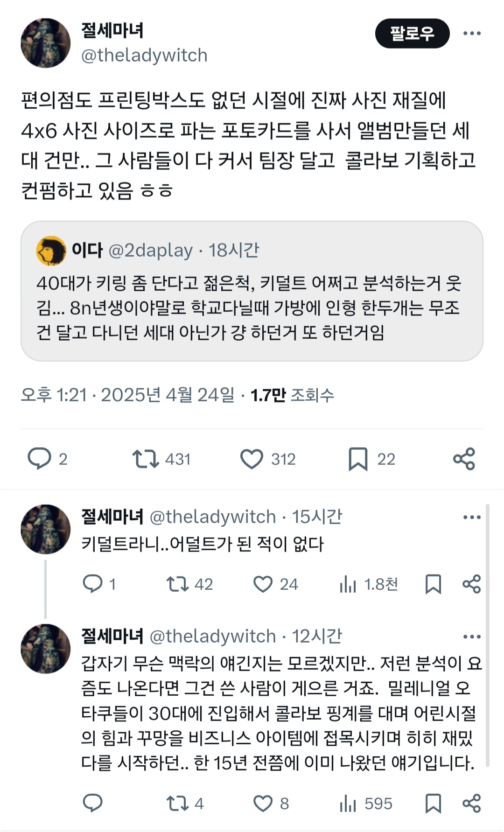Screen dimensions: 504x832
Task: Open more options on the 12시간 reply
Action: pos(472,636)
